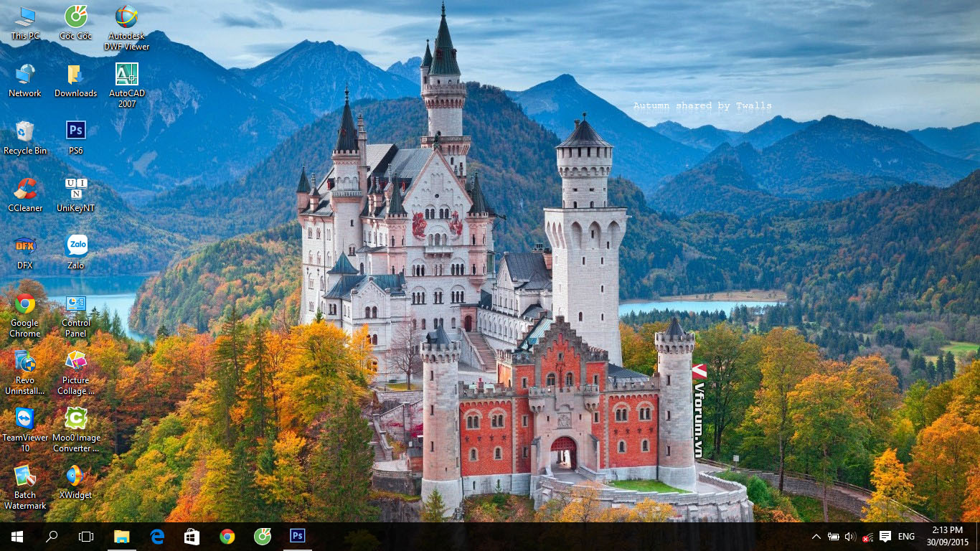Select the PS6 Photoshop desktop shortcut
Image resolution: width=980 pixels, height=551 pixels.
75,137
